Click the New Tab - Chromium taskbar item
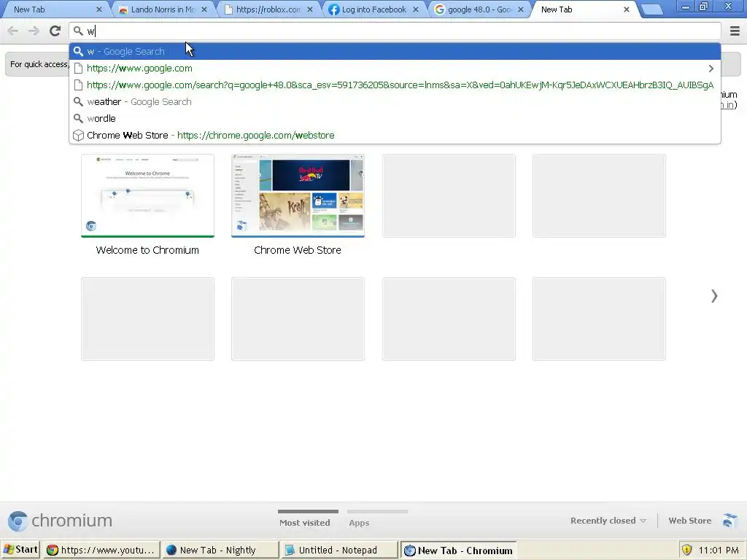 click(458, 550)
